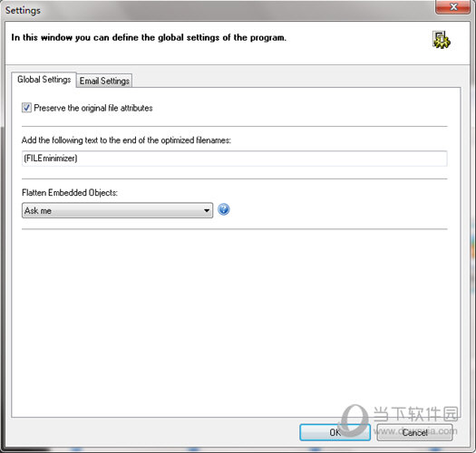Click the Settings title bar text

click(x=23, y=10)
